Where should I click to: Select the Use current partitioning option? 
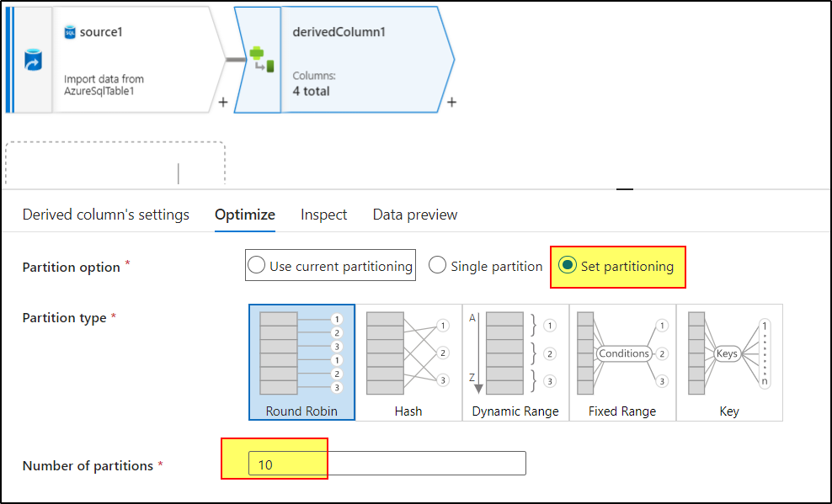[256, 264]
